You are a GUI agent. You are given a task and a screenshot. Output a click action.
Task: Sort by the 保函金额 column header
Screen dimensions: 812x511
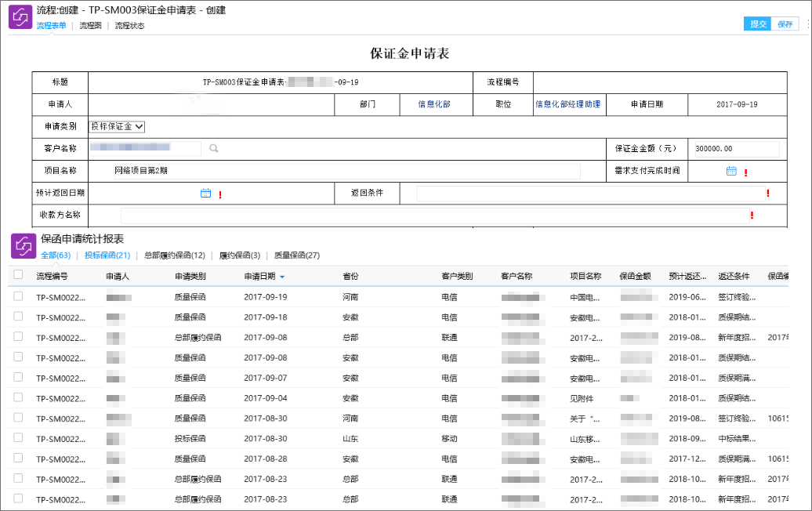click(635, 277)
